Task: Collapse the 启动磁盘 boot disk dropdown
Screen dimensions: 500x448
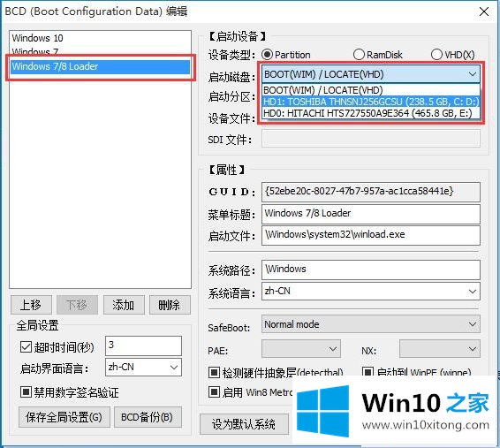Action: coord(473,74)
